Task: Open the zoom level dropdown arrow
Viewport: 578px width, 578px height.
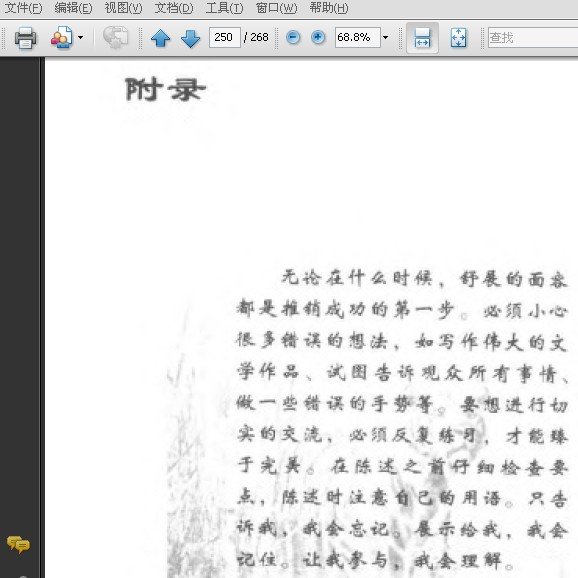Action: pyautogui.click(x=386, y=37)
